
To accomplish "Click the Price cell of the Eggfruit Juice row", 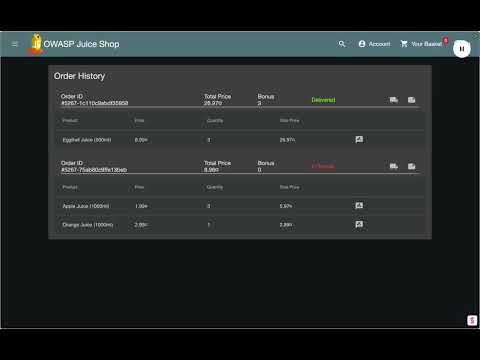I will (141, 140).
